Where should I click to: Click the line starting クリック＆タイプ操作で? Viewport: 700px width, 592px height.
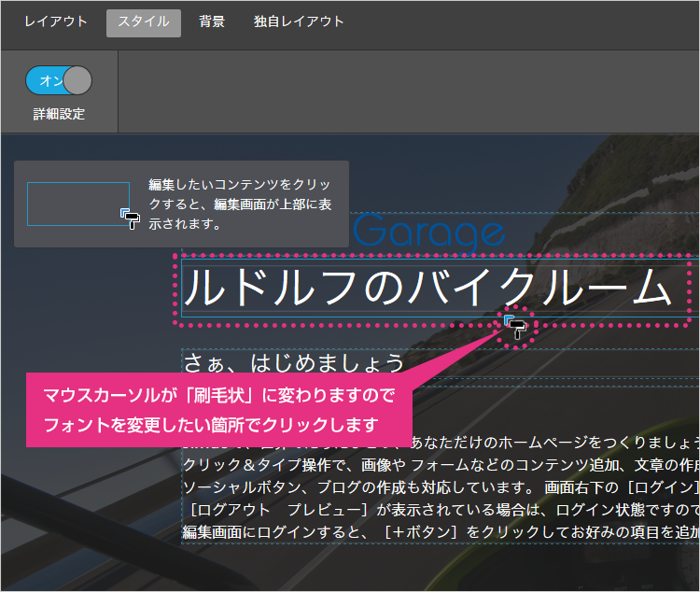(x=441, y=465)
